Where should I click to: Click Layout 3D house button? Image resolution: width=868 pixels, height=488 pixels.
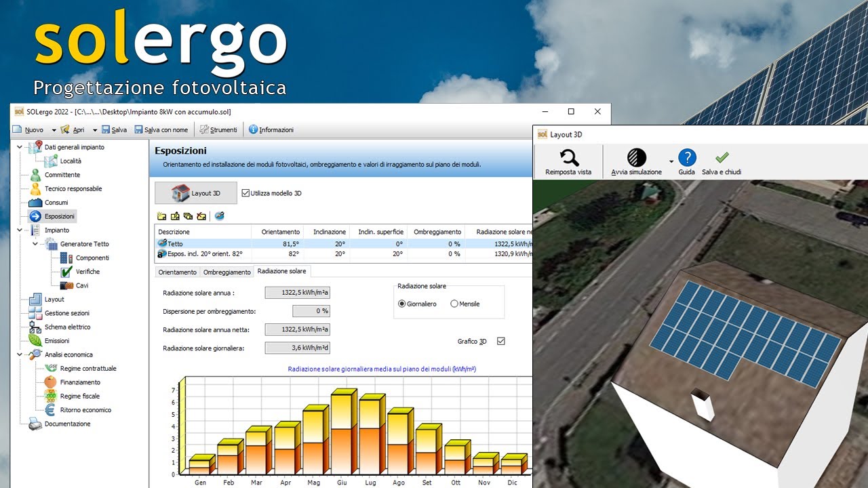coord(196,193)
